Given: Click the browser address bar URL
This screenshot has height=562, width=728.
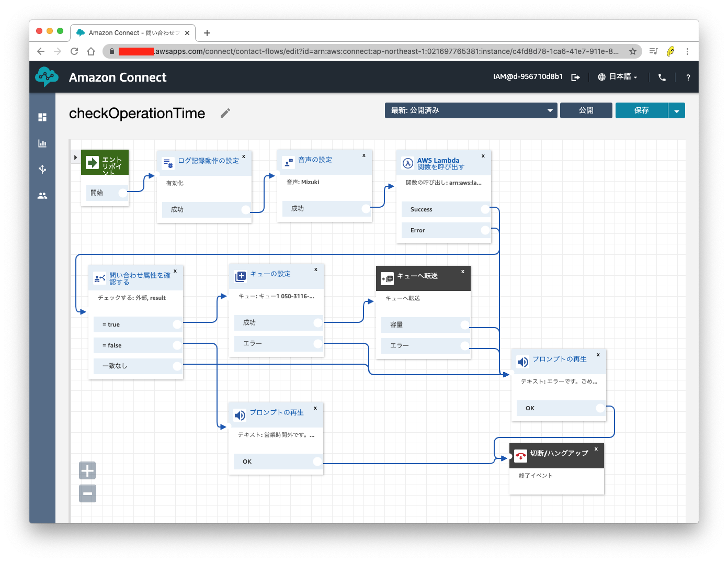Looking at the screenshot, I should pyautogui.click(x=368, y=51).
